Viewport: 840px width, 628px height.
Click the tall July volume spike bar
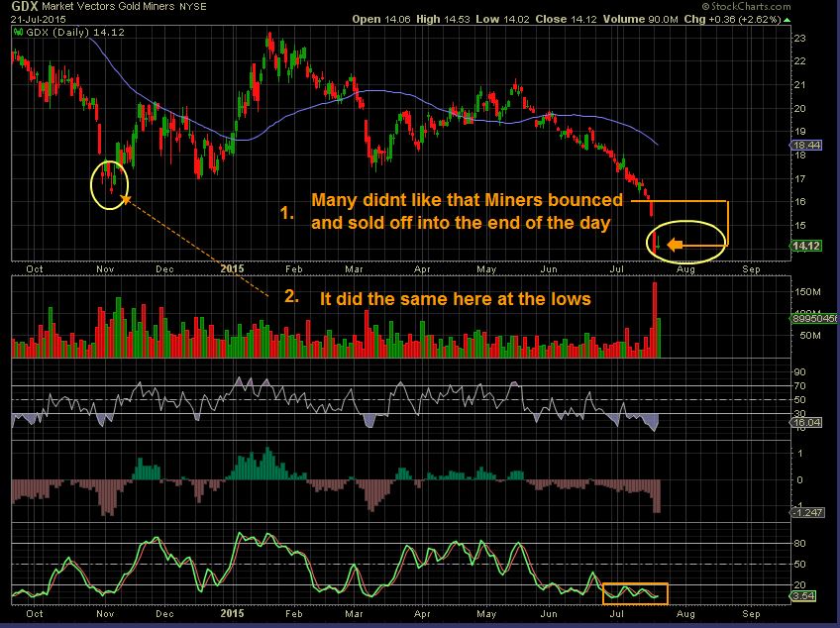pos(657,317)
